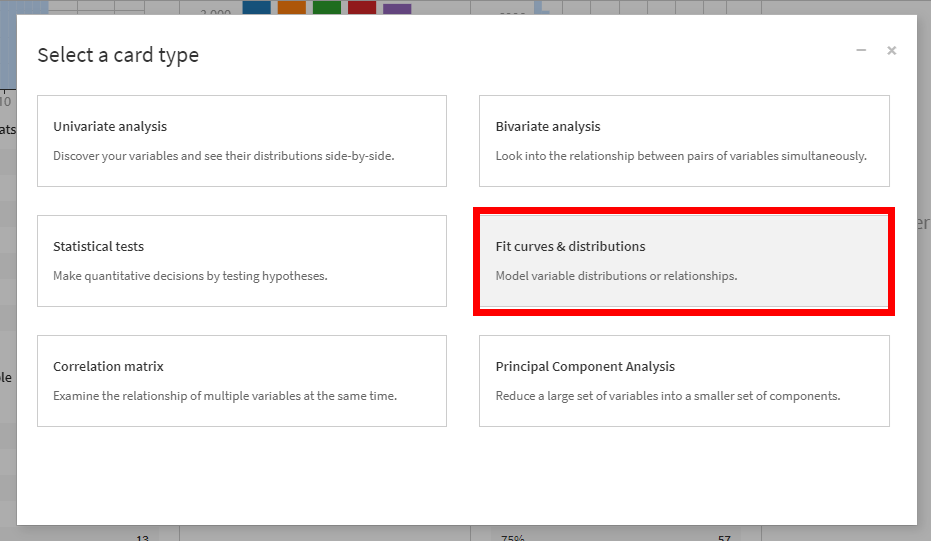This screenshot has height=541, width=931.
Task: Pick the Fit curves & distributions card
Action: click(x=684, y=261)
